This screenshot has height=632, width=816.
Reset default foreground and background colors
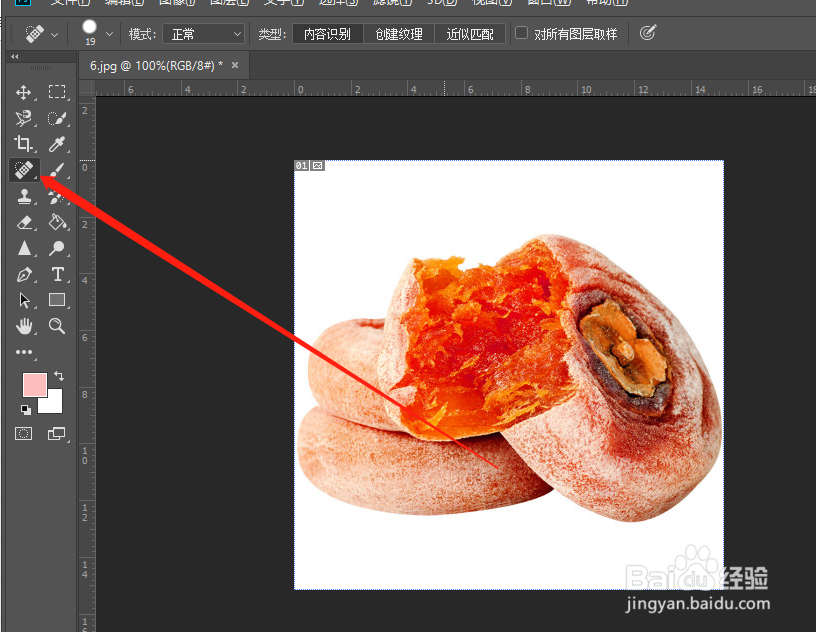[26, 410]
